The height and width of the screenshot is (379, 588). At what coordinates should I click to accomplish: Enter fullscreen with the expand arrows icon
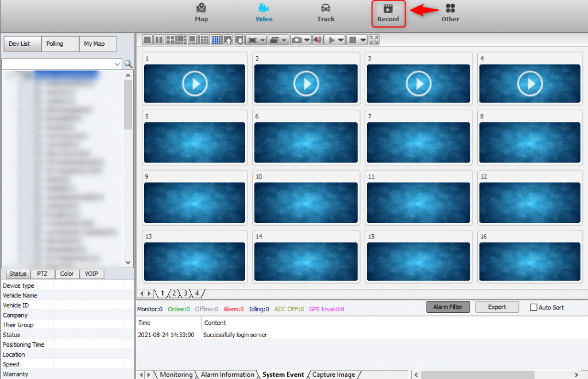coord(374,40)
